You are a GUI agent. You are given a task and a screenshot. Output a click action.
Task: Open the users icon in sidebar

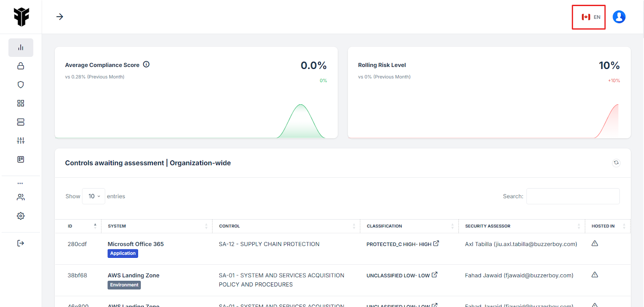point(21,197)
